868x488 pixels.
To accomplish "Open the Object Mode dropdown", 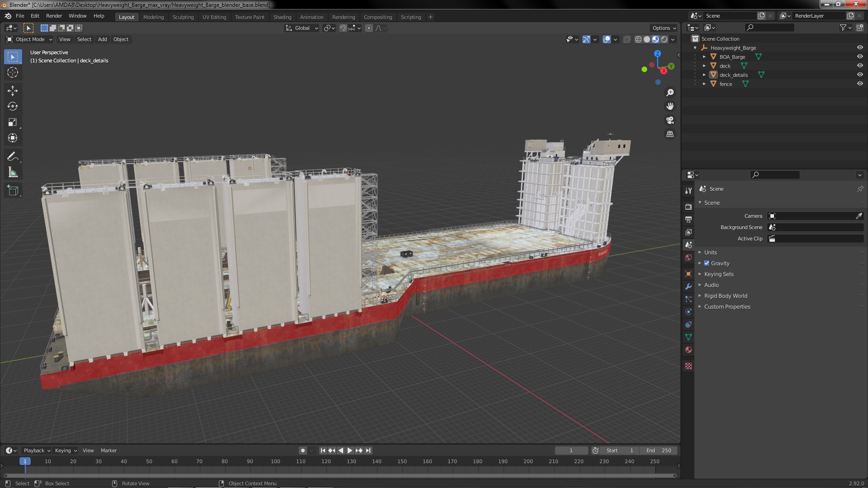I will (29, 39).
